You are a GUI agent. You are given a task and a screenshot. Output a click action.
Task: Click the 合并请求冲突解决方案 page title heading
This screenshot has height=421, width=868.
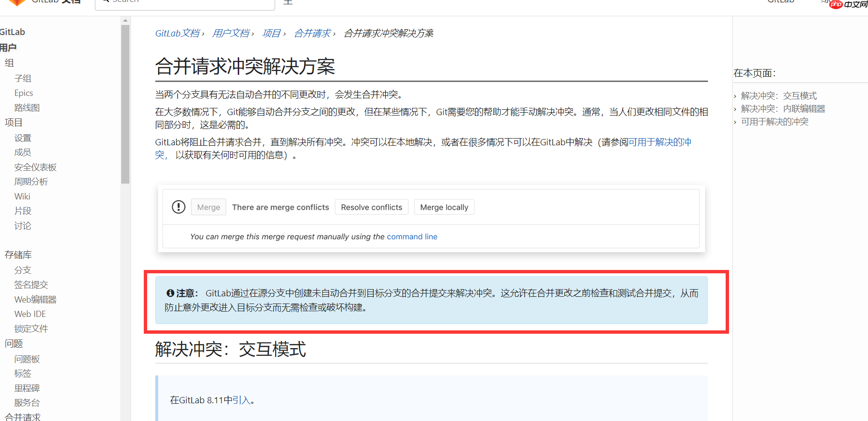click(x=245, y=66)
